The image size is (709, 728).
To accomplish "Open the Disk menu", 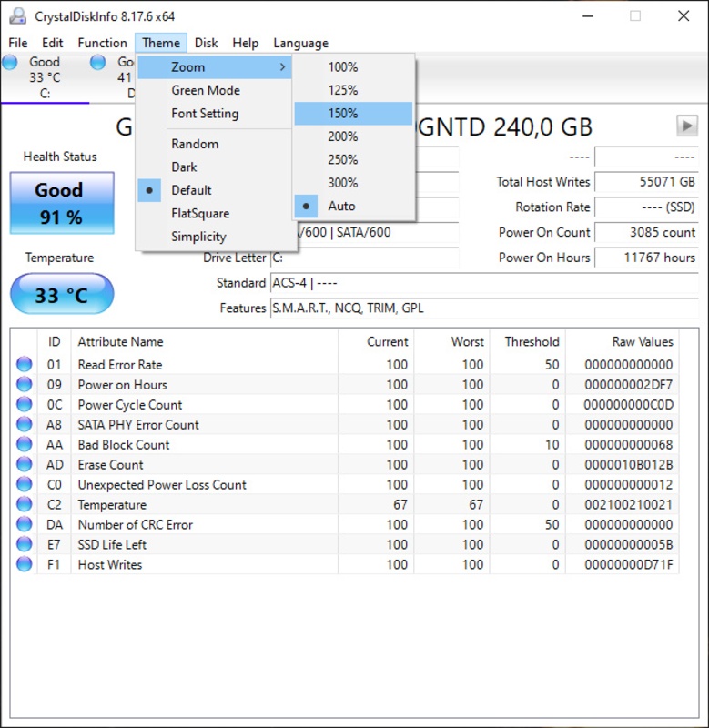I will [207, 43].
